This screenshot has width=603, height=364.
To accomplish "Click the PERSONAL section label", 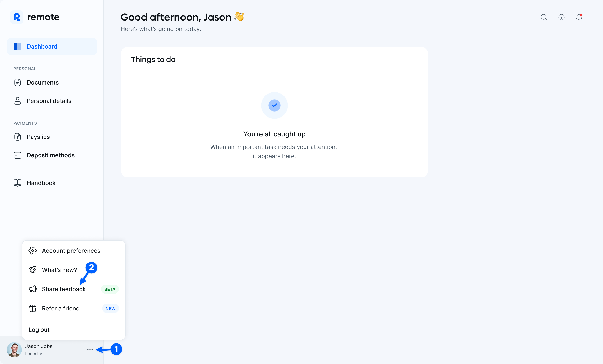I will click(25, 69).
